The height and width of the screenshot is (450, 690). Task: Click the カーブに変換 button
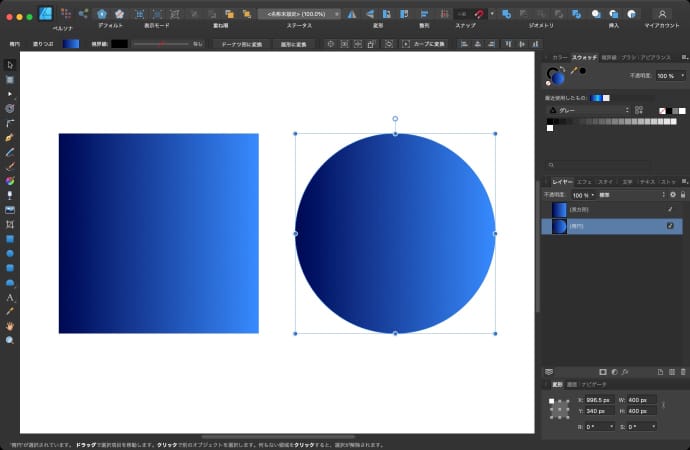(426, 44)
